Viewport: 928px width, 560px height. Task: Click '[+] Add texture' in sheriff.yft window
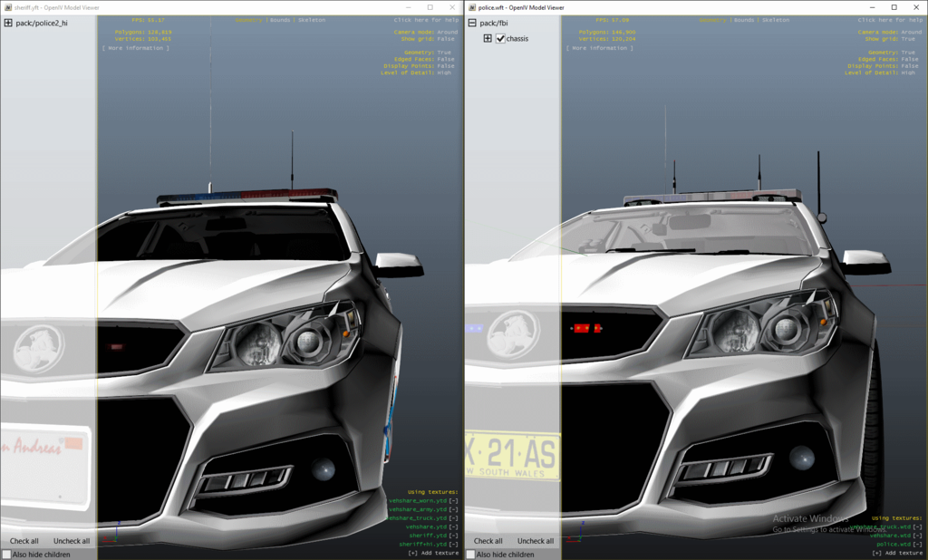pyautogui.click(x=433, y=553)
